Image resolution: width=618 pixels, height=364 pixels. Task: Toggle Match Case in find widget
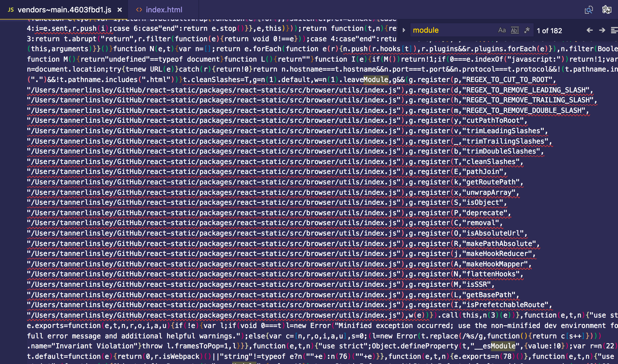[502, 30]
